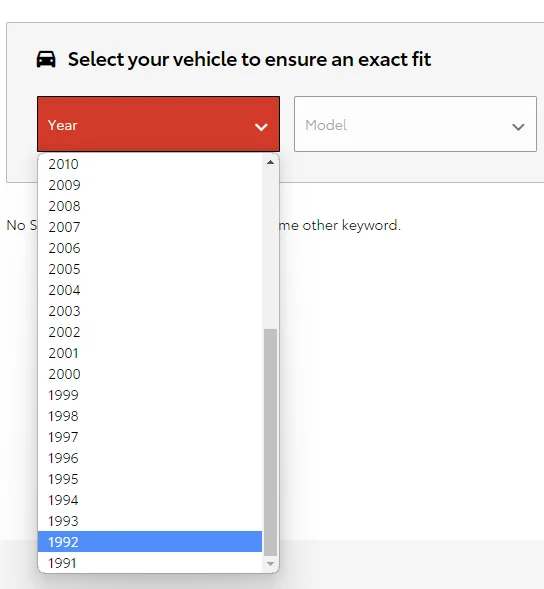Screen dimensions: 544x589
Task: Select 2010 from the year list
Action: click(150, 164)
